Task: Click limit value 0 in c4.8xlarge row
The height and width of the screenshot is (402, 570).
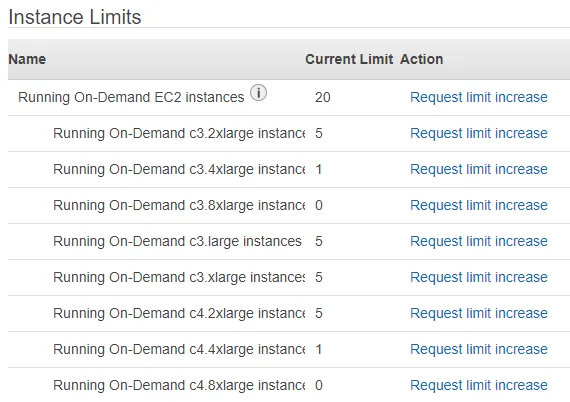Action: [x=319, y=385]
